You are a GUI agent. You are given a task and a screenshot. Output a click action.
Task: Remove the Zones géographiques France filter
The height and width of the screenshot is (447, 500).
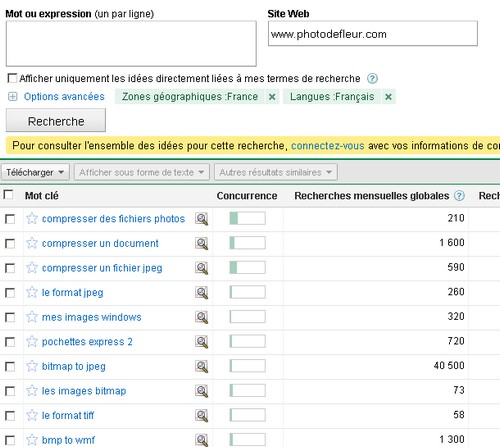pos(272,97)
